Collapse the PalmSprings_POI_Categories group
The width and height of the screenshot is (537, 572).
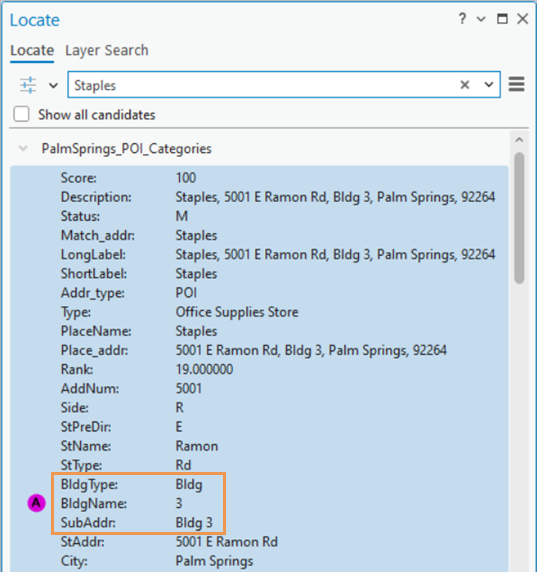[23, 148]
